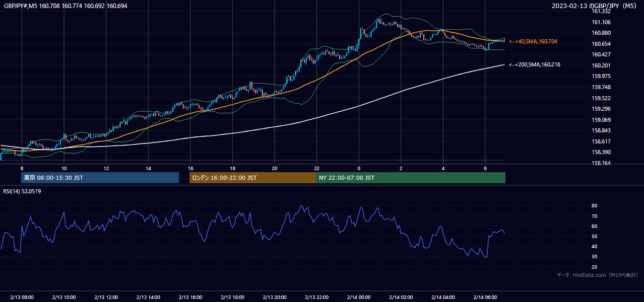This screenshot has height=302, width=644.
Task: Click the price axis value 158.390
Action: click(x=601, y=152)
